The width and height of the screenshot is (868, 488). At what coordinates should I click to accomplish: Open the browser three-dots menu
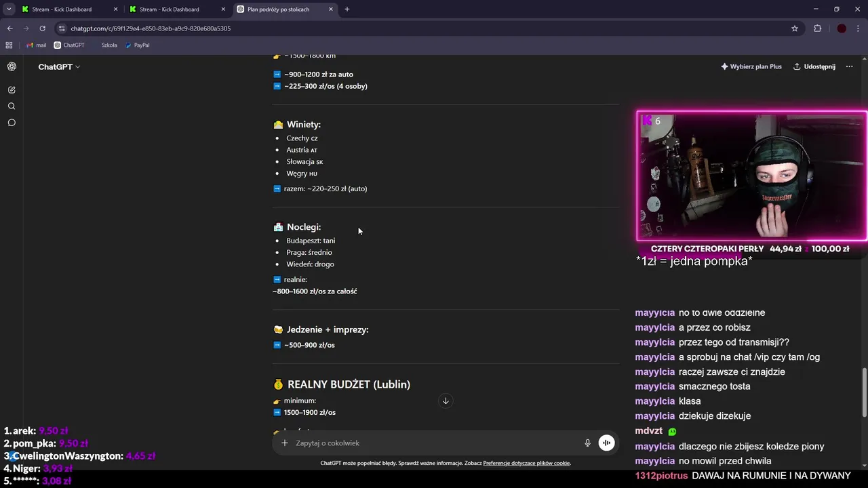859,28
